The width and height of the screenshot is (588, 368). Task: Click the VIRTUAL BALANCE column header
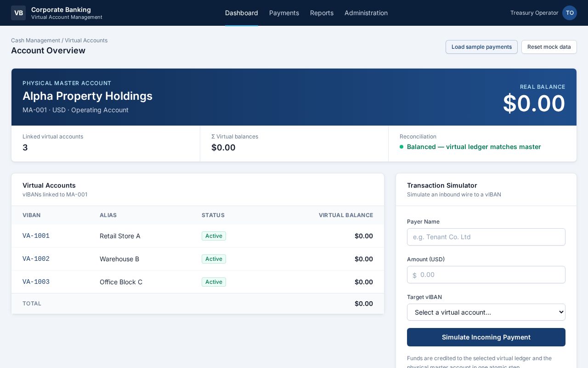tap(346, 215)
